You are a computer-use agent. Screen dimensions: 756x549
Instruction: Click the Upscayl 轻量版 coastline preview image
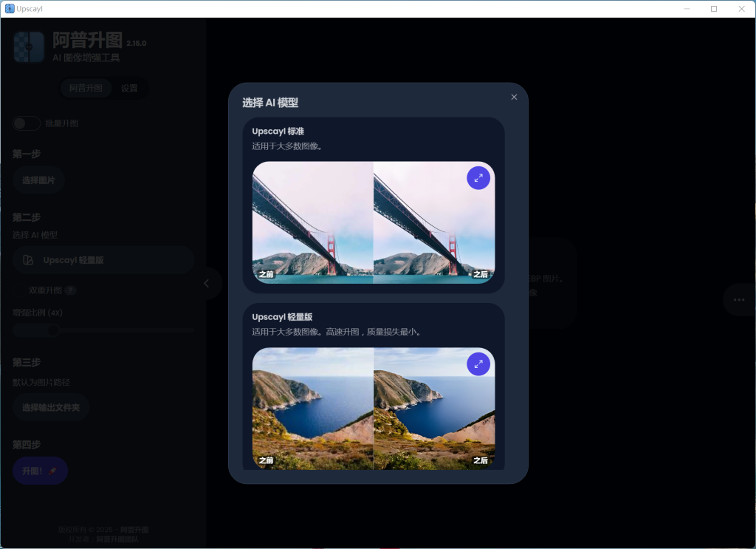click(x=374, y=409)
